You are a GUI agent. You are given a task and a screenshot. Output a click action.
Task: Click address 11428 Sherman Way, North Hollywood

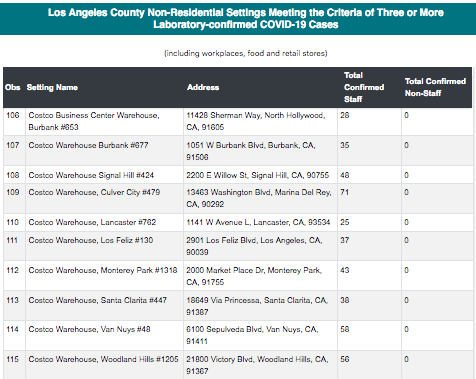point(256,121)
